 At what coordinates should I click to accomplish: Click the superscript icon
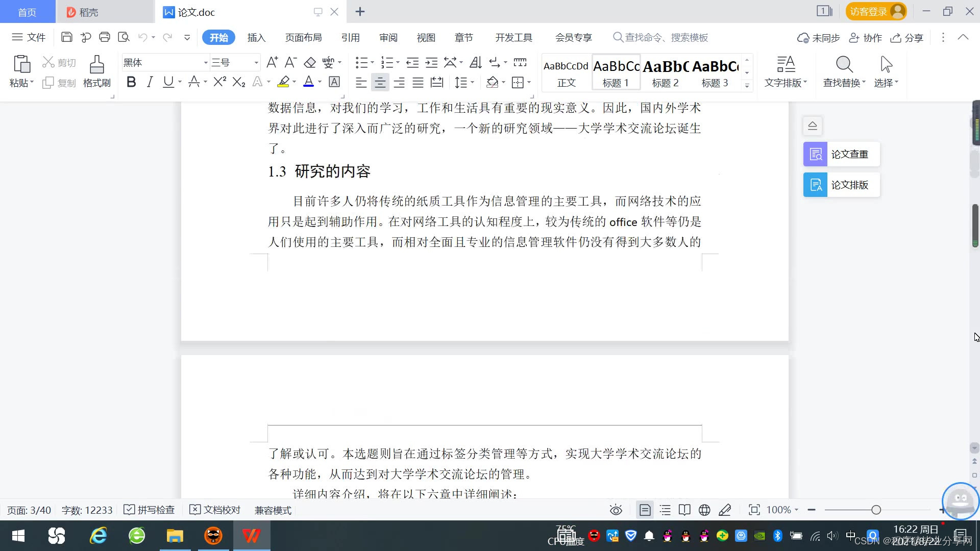tap(219, 82)
